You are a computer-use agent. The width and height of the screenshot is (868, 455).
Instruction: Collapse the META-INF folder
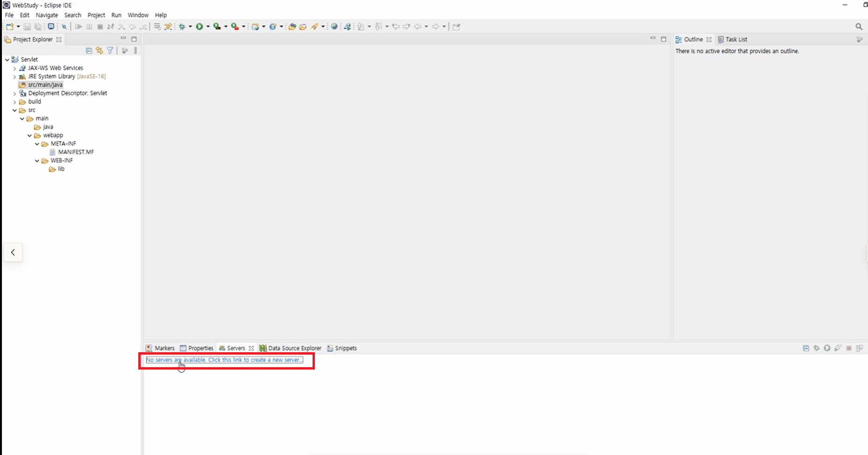tap(37, 144)
